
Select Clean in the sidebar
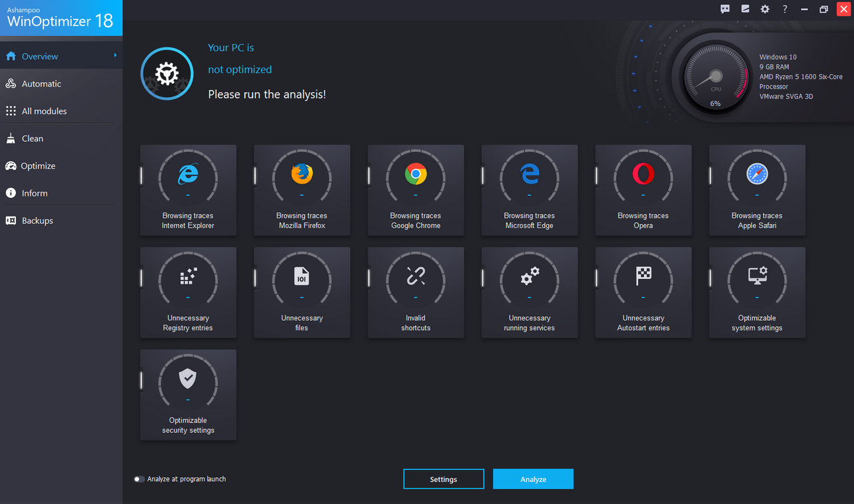[61, 138]
